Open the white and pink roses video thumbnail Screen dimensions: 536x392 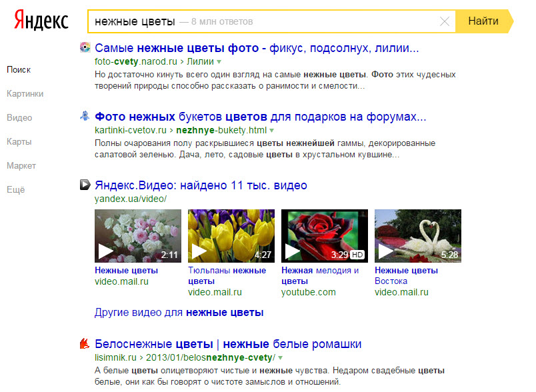138,236
